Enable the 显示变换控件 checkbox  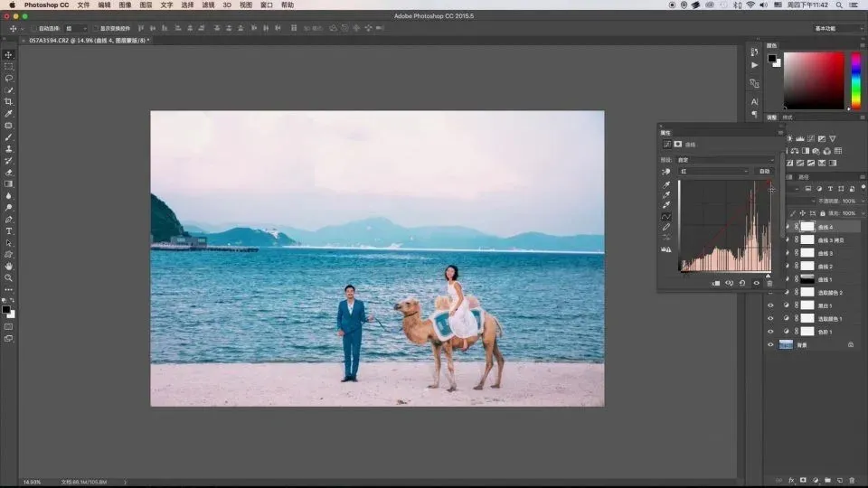pos(95,28)
